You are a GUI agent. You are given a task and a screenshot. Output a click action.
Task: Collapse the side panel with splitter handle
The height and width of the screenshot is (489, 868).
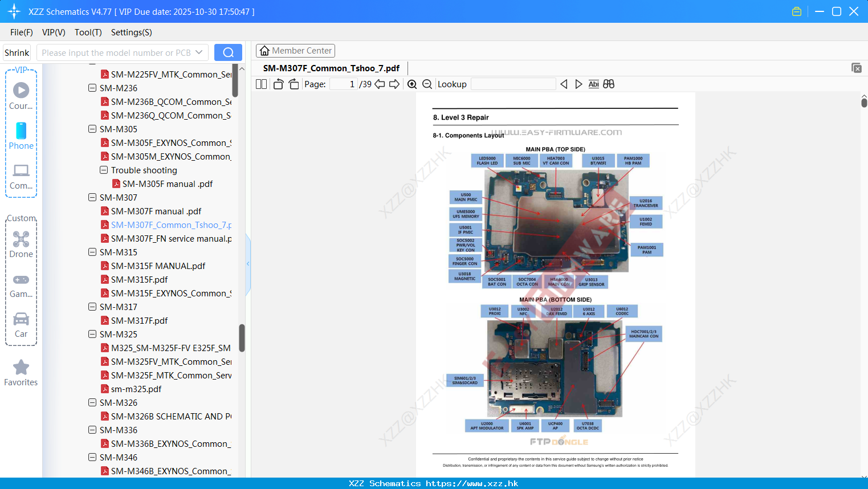[248, 264]
